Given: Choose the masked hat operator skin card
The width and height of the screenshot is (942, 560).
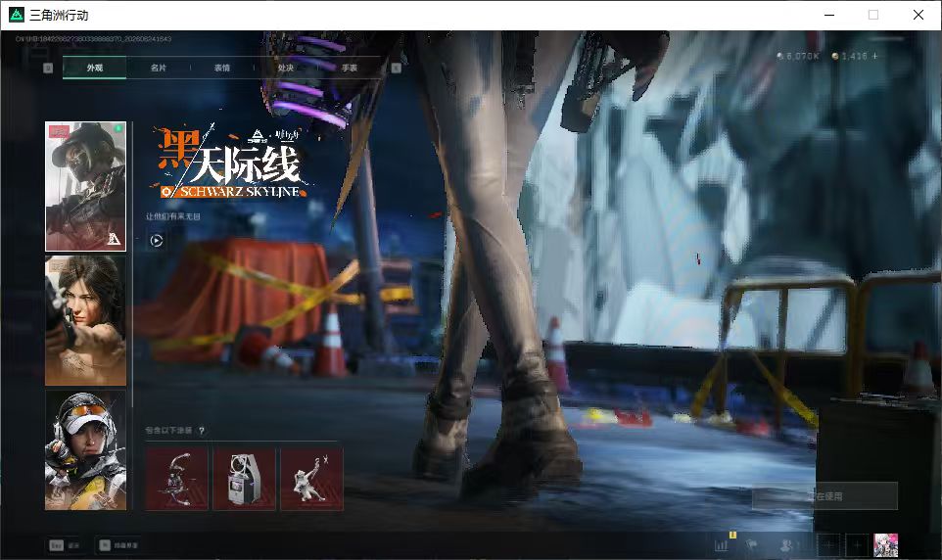Looking at the screenshot, I should 86,186.
